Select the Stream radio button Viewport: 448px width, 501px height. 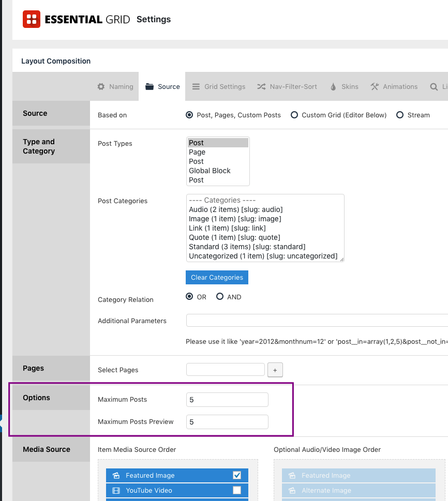pos(400,115)
